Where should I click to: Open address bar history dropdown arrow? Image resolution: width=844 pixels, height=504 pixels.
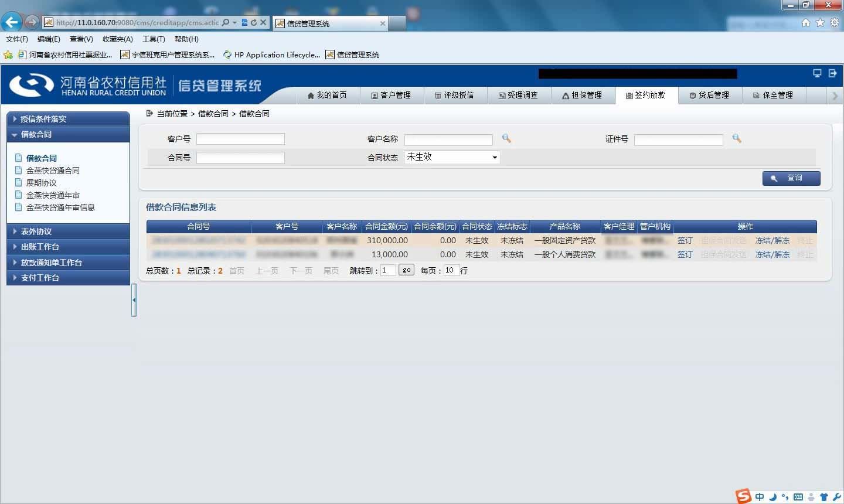[x=235, y=22]
